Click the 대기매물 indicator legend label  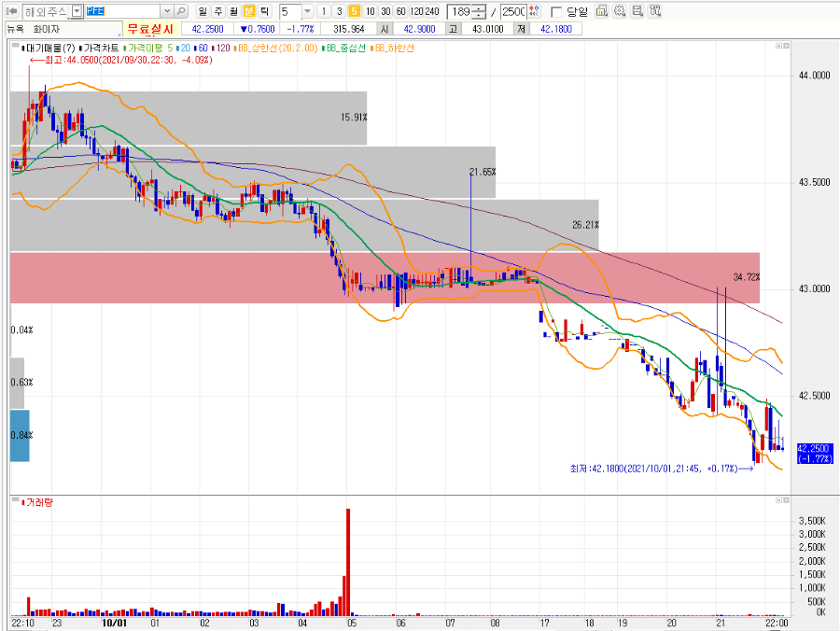pyautogui.click(x=49, y=49)
